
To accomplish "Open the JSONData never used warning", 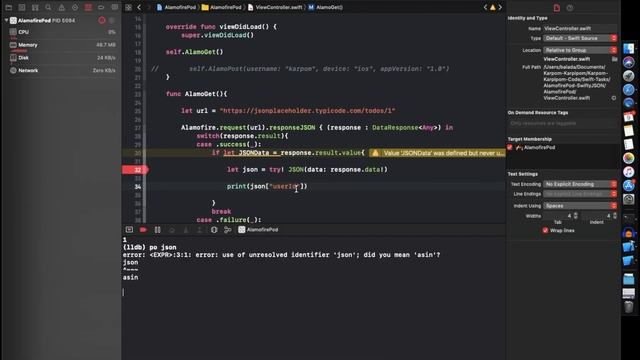I will 437,153.
